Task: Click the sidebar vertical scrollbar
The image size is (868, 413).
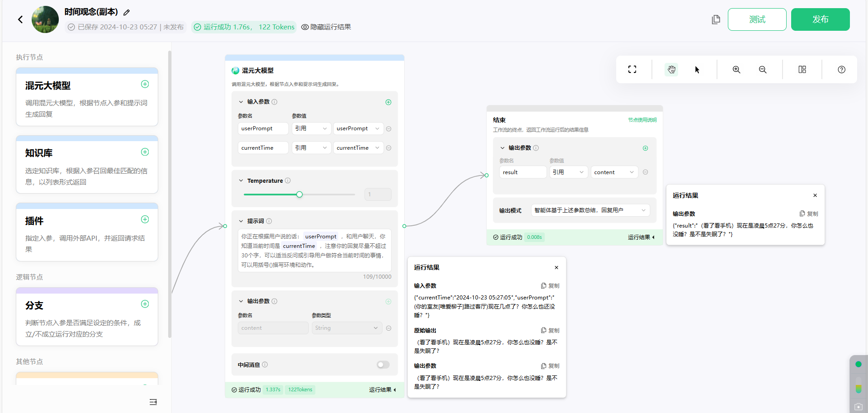Action: [170, 195]
